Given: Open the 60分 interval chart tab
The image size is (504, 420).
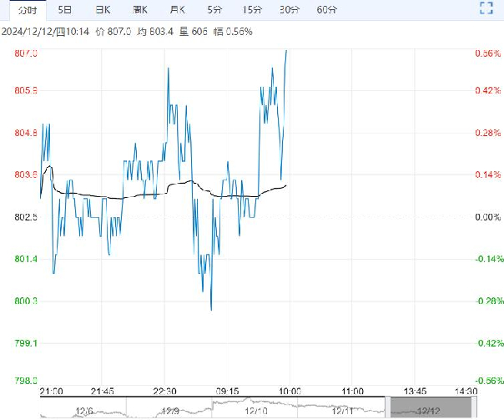Looking at the screenshot, I should tap(328, 10).
